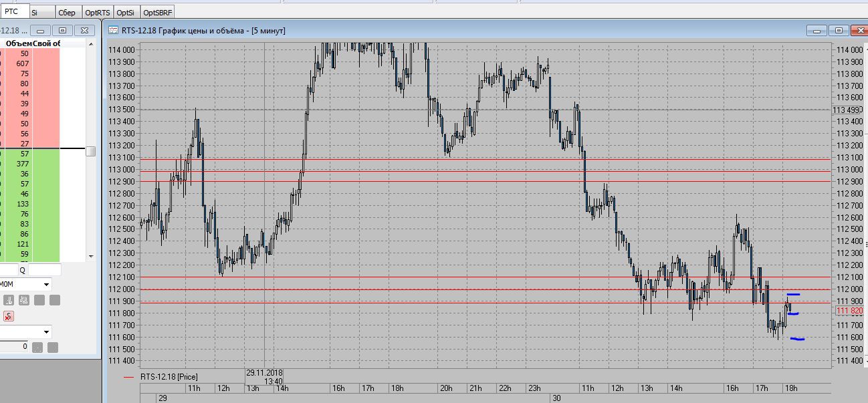Click the Объем column header
Image resolution: width=868 pixels, height=403 pixels.
[x=19, y=43]
